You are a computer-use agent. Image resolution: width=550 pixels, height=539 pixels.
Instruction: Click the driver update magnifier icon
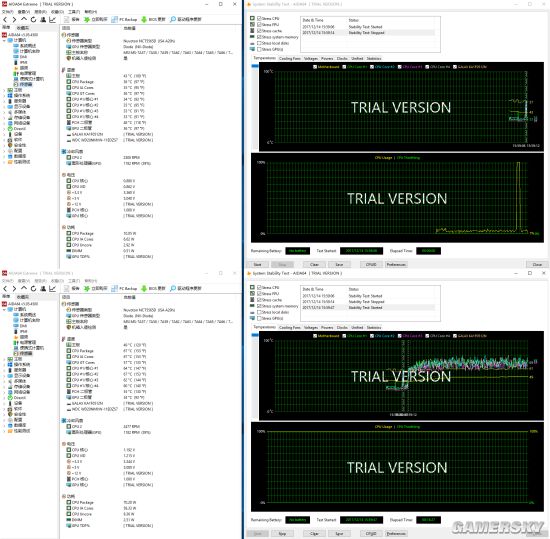[173, 20]
